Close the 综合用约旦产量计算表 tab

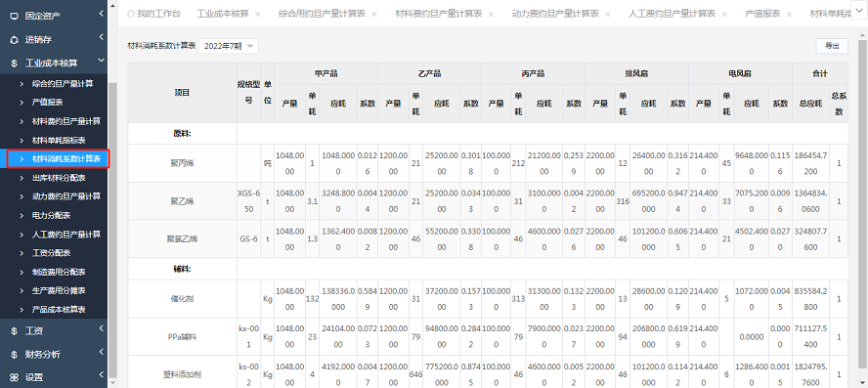[374, 14]
